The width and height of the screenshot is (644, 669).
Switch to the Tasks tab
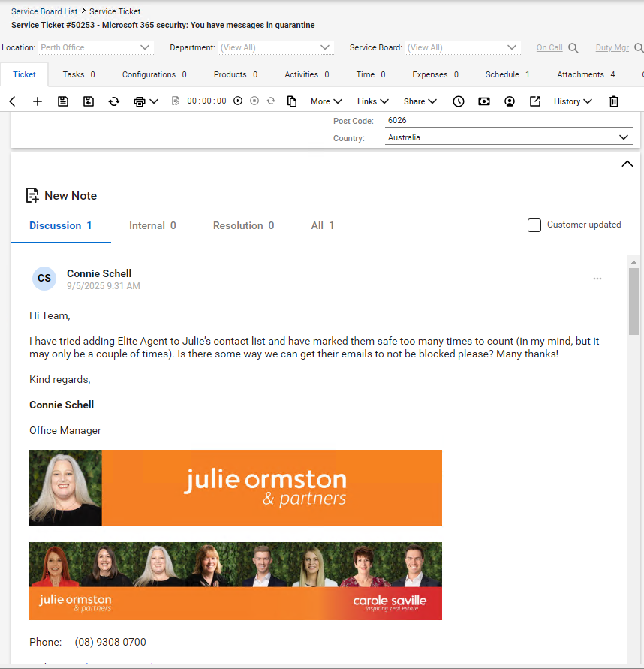click(x=79, y=74)
